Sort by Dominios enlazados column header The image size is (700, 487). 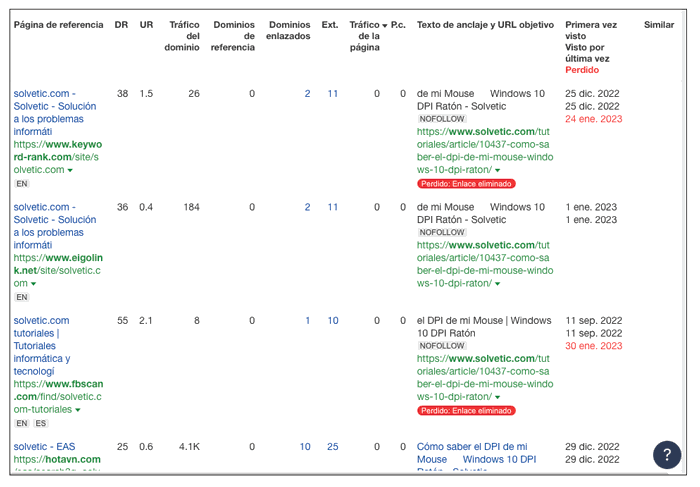(x=288, y=30)
